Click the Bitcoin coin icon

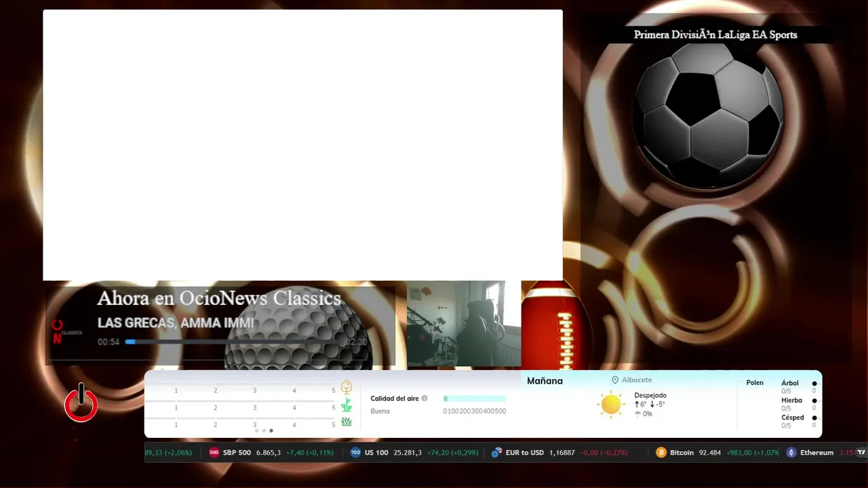(661, 453)
